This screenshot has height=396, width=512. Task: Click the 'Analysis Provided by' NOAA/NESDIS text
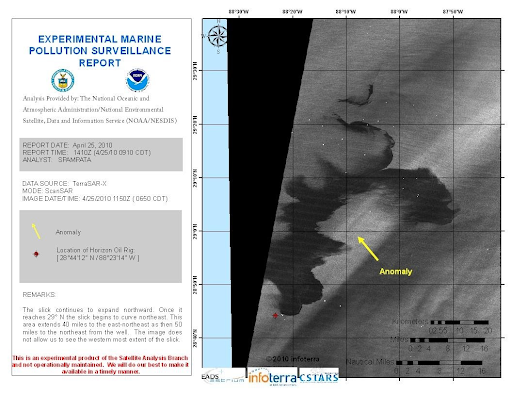coord(100,109)
